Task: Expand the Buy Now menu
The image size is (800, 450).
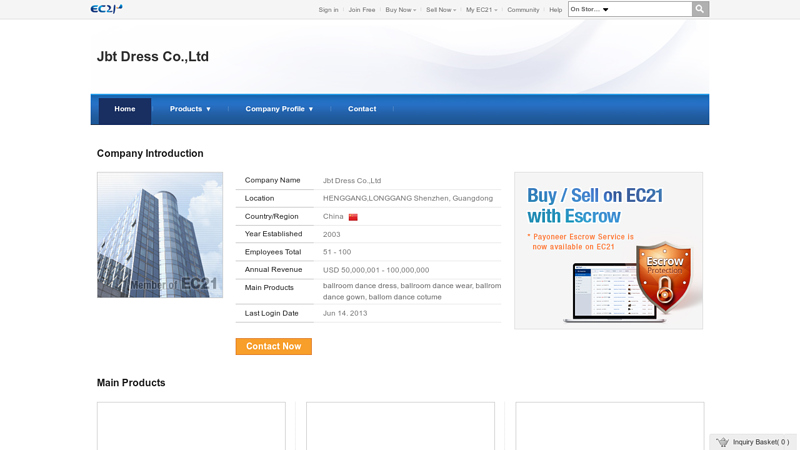Action: pyautogui.click(x=401, y=10)
